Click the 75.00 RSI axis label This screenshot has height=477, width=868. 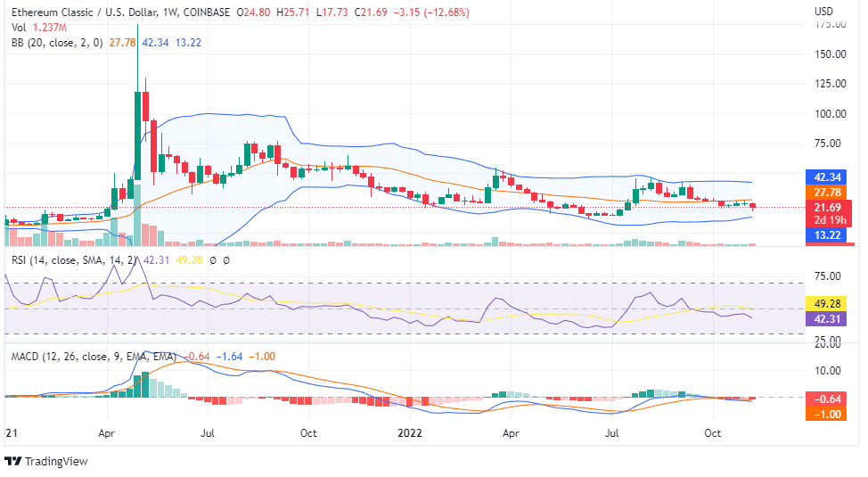pyautogui.click(x=828, y=276)
